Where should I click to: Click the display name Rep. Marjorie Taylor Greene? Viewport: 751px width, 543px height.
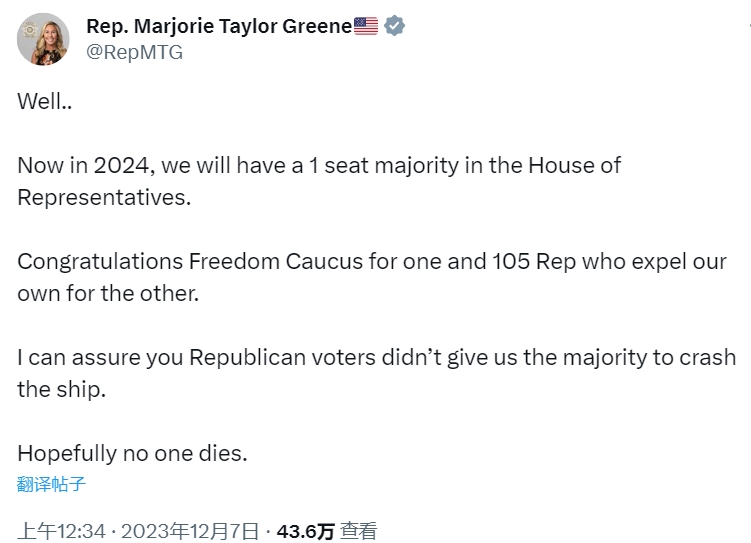(219, 26)
